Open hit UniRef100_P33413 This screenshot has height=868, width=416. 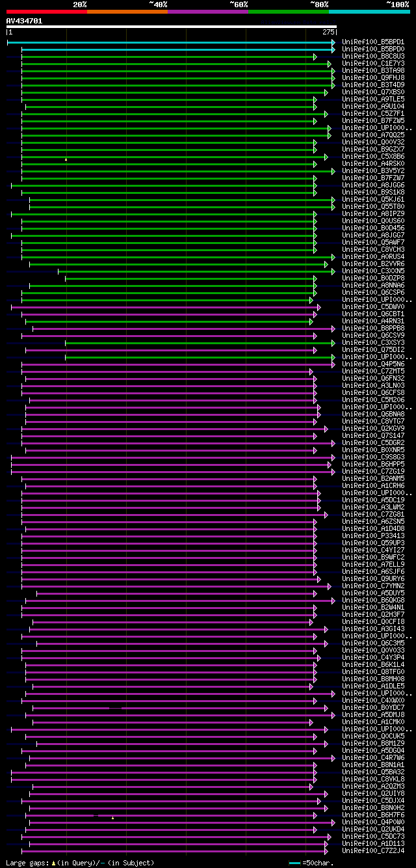pos(373,536)
